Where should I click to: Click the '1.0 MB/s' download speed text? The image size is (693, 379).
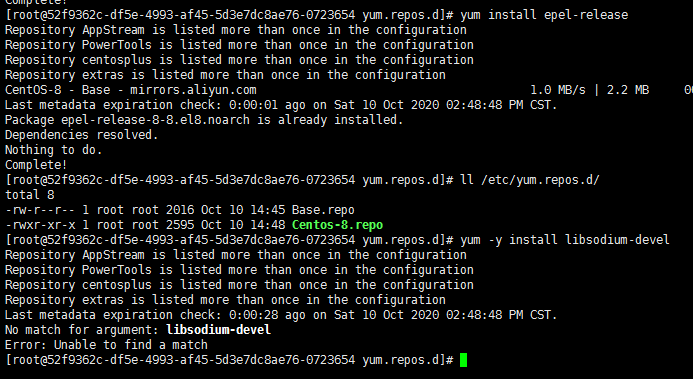point(558,90)
